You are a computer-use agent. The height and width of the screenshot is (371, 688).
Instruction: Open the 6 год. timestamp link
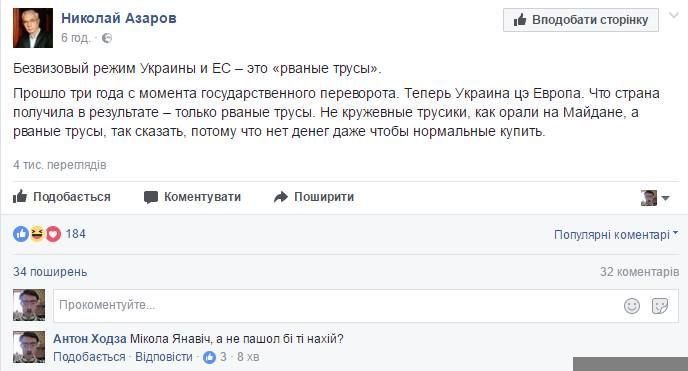(x=75, y=38)
